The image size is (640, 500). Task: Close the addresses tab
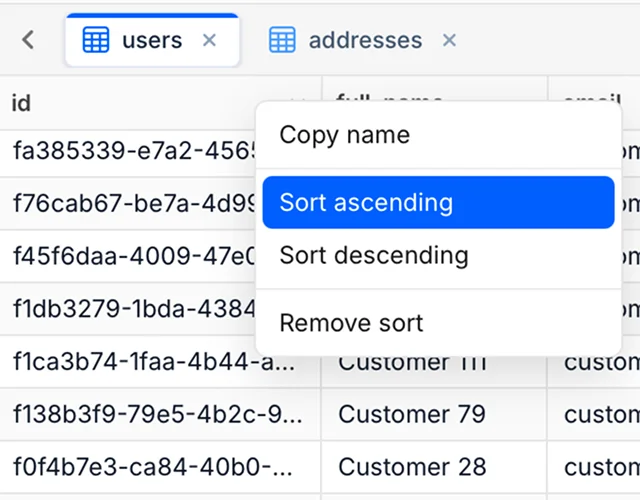(x=449, y=40)
